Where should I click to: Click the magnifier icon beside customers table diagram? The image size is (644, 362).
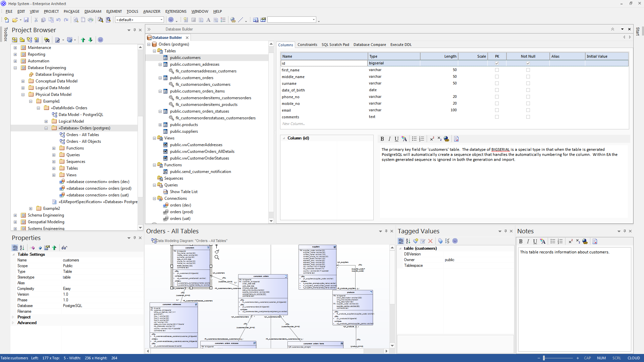coord(217,257)
